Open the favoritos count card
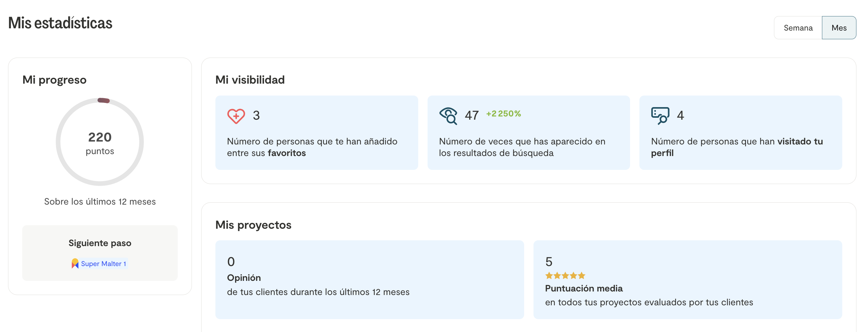Viewport: 868px width, 332px height. pos(316,133)
